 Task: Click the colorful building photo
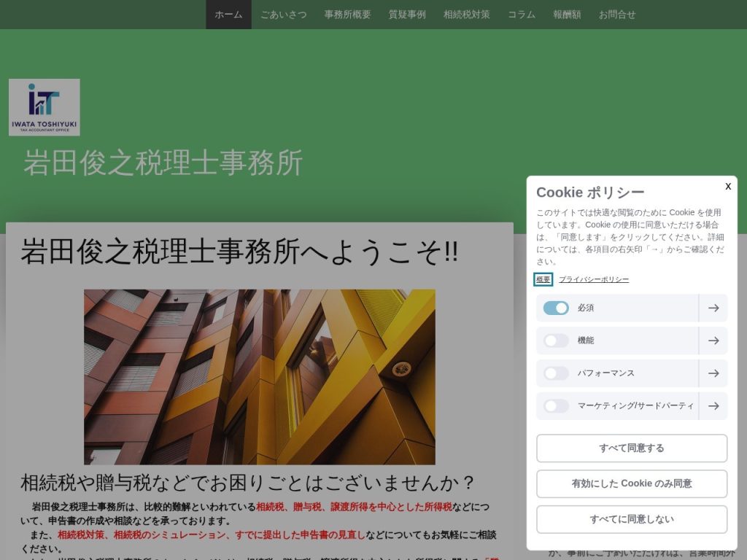(x=260, y=377)
